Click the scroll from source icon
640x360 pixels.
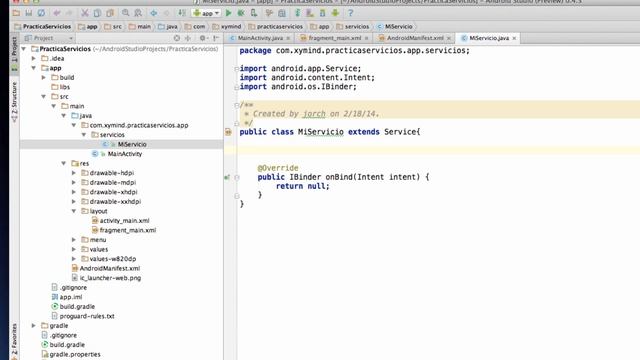coord(177,38)
